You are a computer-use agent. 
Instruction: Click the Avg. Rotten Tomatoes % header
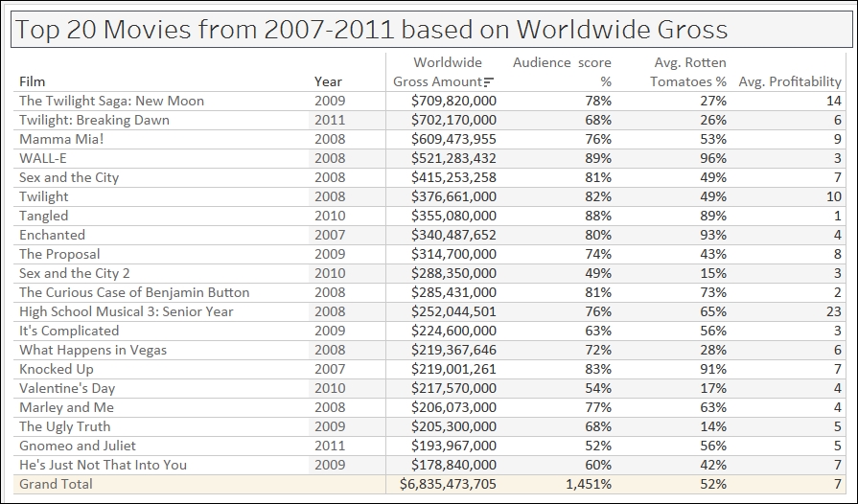click(687, 72)
